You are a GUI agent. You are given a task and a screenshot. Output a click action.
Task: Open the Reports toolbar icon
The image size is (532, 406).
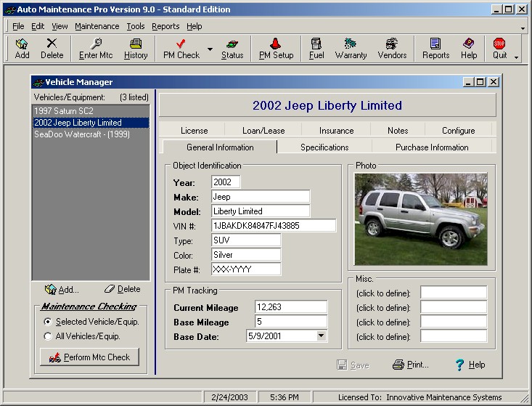[435, 49]
